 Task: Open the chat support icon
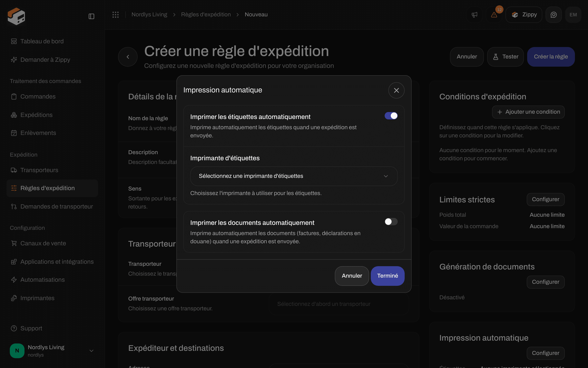click(553, 15)
